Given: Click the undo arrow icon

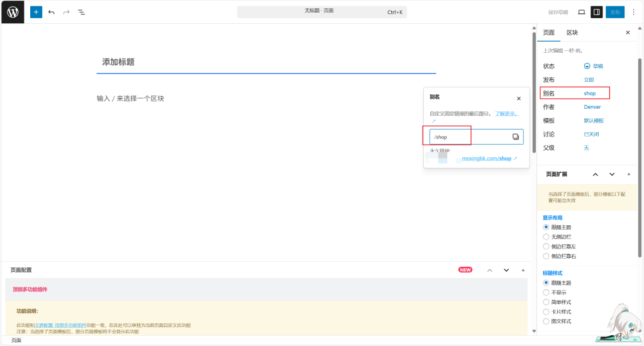Looking at the screenshot, I should click(x=52, y=12).
